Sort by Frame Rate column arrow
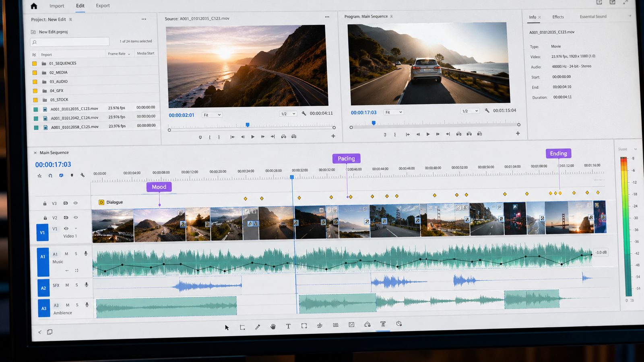Image resolution: width=644 pixels, height=362 pixels. pyautogui.click(x=129, y=54)
